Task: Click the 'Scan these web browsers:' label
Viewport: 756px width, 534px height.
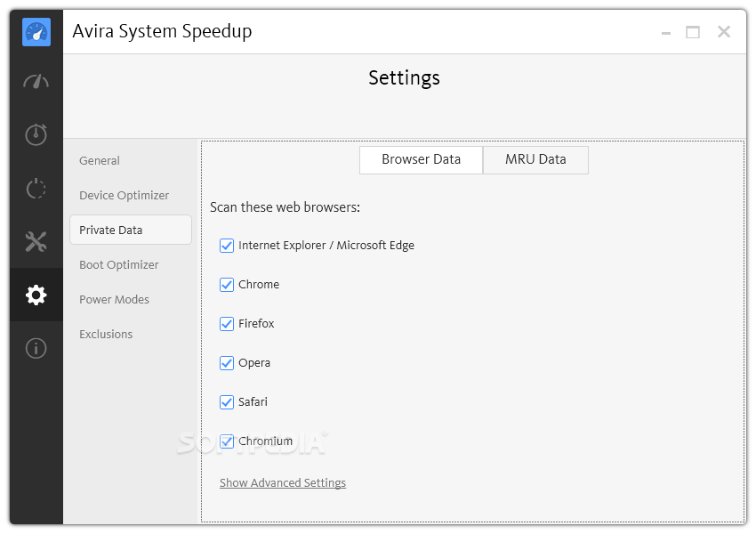Action: pos(285,207)
